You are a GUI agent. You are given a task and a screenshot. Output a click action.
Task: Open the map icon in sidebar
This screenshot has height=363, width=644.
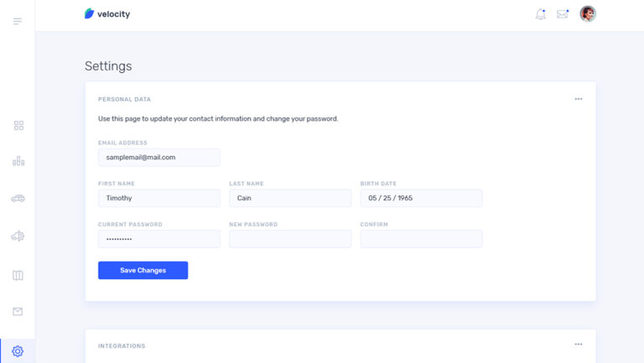coord(18,275)
